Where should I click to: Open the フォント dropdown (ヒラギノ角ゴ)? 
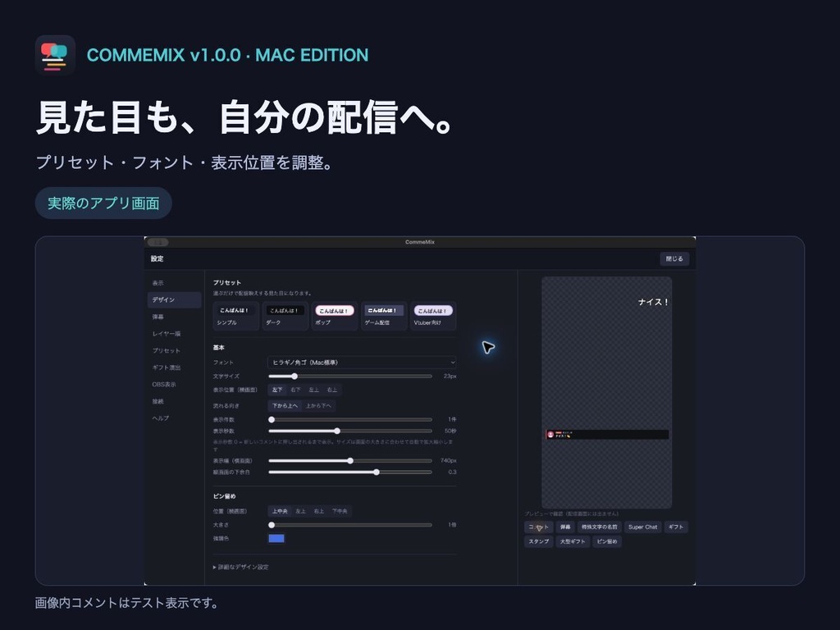point(362,363)
